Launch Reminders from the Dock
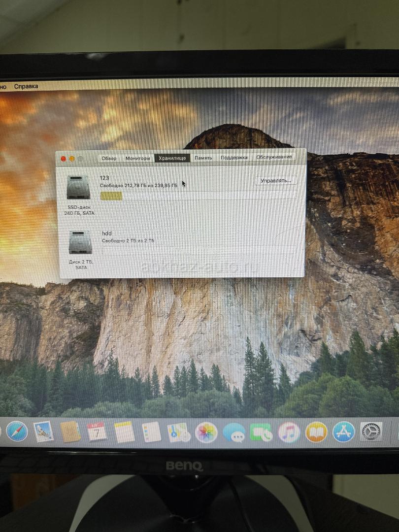The image size is (399, 532). (151, 432)
